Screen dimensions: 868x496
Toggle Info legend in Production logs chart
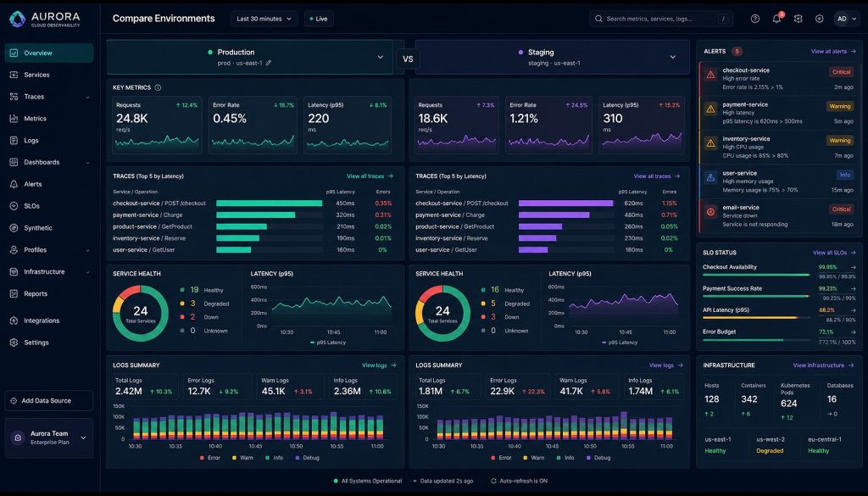point(274,458)
